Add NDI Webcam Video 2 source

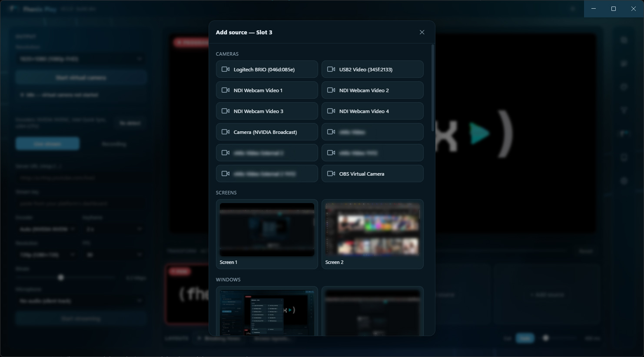click(x=372, y=90)
